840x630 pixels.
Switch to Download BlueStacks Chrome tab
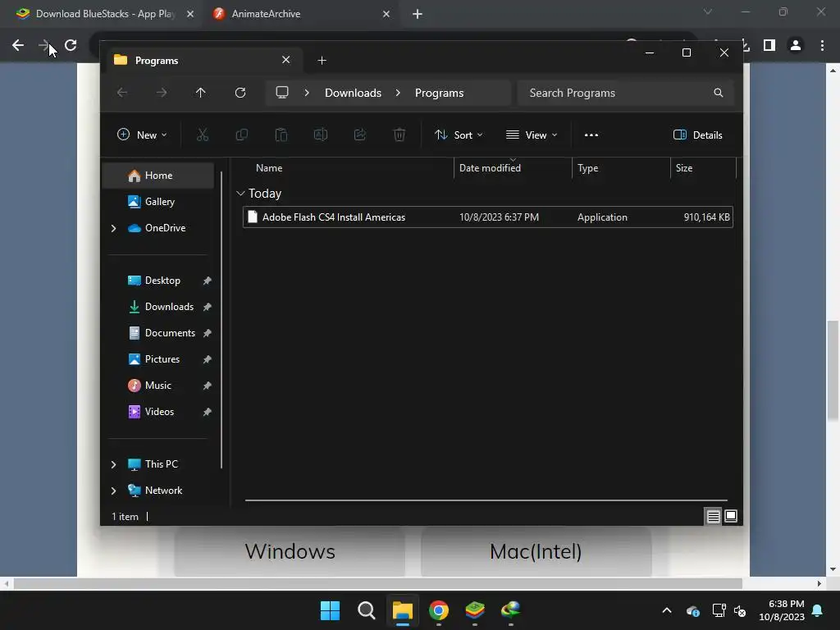[104, 14]
